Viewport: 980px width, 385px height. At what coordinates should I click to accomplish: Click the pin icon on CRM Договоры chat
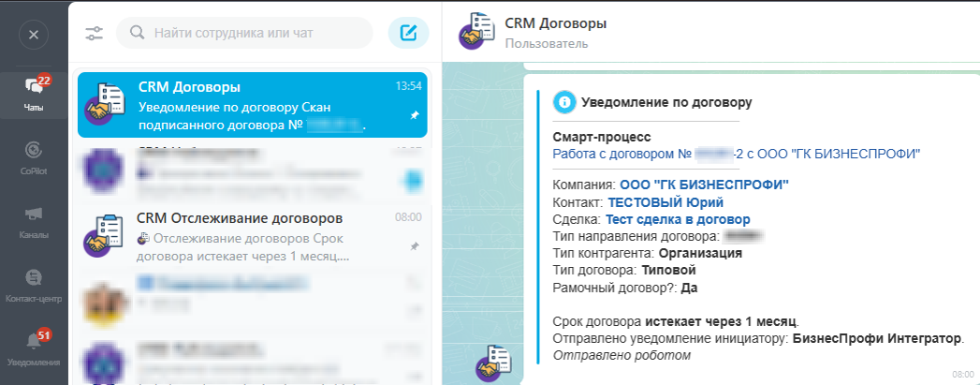[414, 115]
